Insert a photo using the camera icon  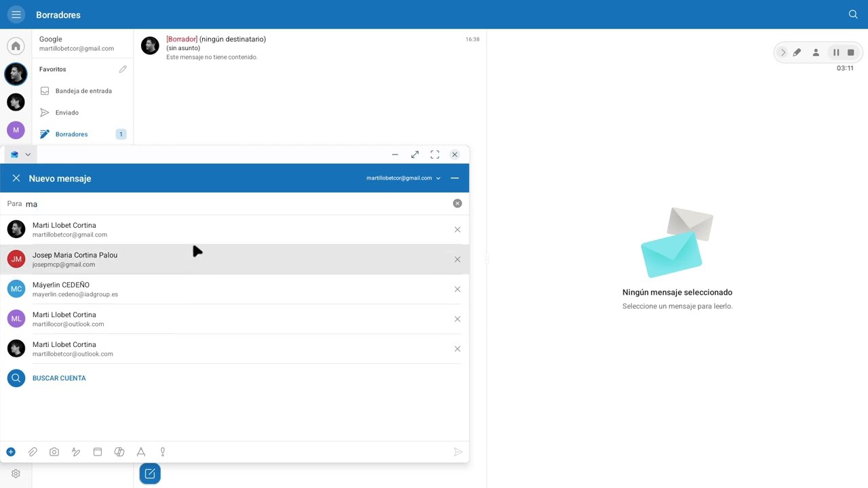pos(54,452)
